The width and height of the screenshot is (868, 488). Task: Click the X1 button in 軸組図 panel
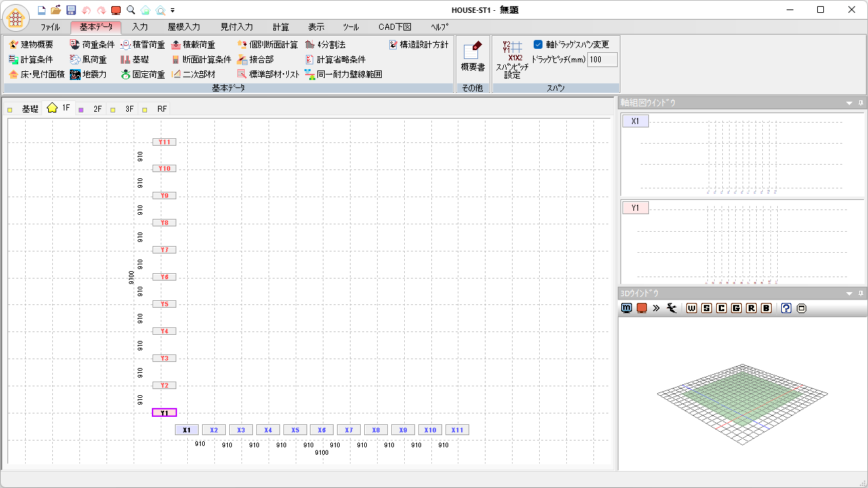[635, 121]
